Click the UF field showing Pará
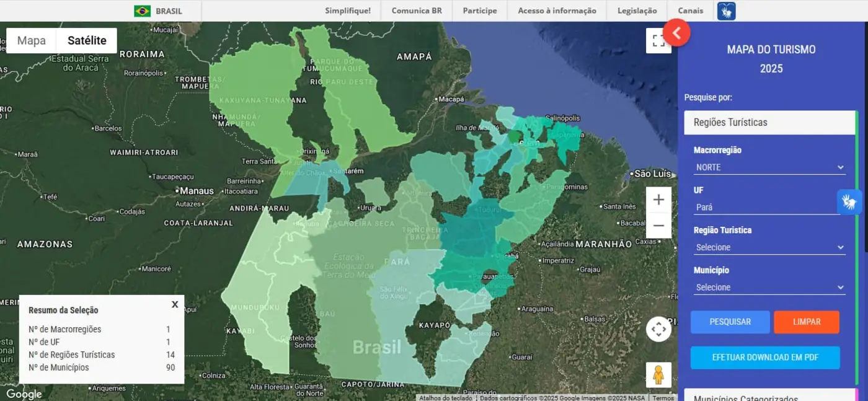The height and width of the screenshot is (401, 868). coord(768,208)
